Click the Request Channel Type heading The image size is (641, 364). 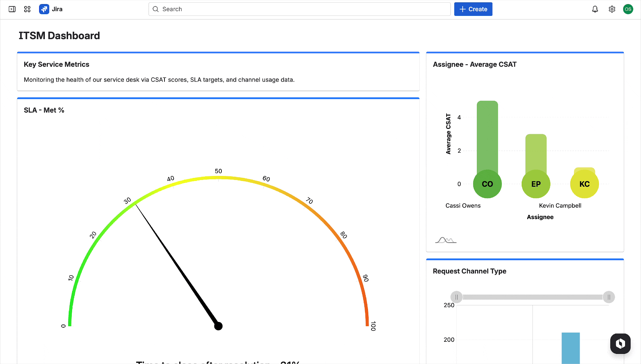tap(469, 271)
